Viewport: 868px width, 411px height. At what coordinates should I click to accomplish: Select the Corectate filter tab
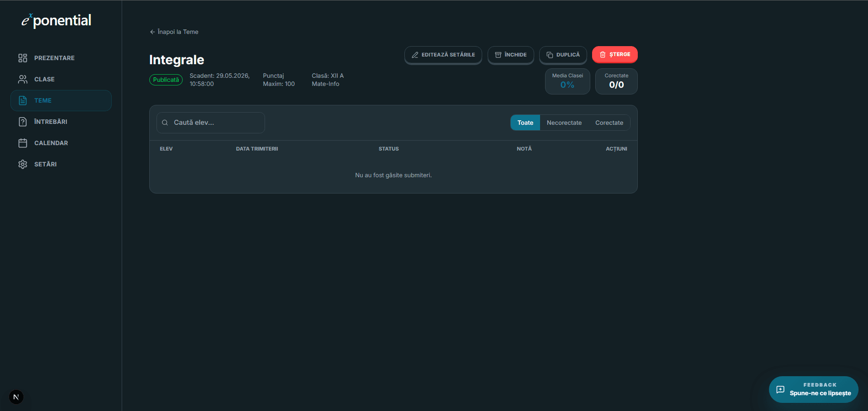(x=609, y=123)
